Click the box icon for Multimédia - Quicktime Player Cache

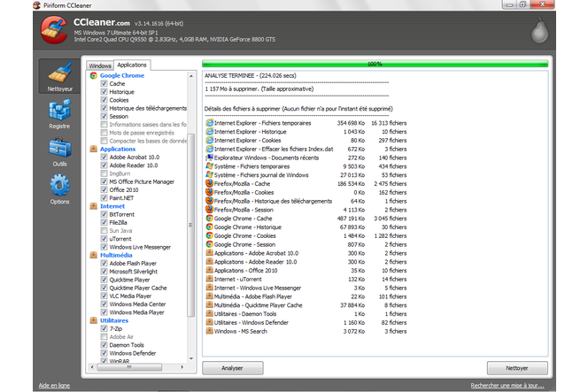click(x=210, y=305)
